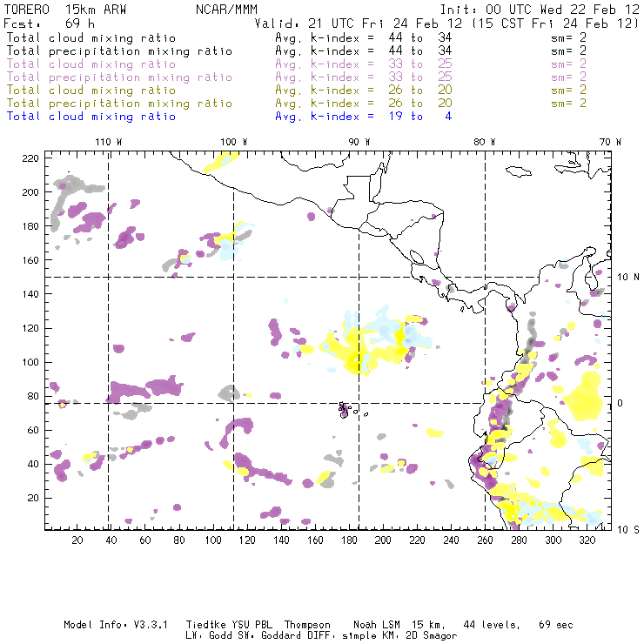Select the "0" equator latitude label

pyautogui.click(x=621, y=403)
